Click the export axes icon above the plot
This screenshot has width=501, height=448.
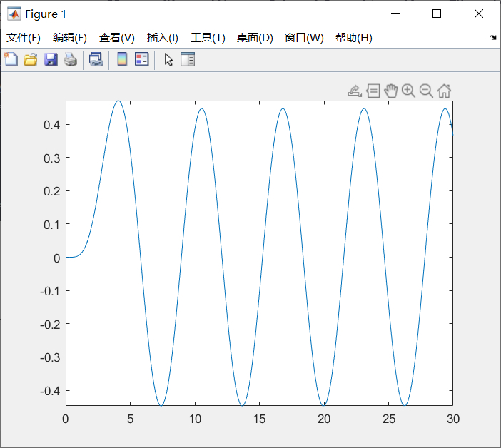tap(355, 91)
